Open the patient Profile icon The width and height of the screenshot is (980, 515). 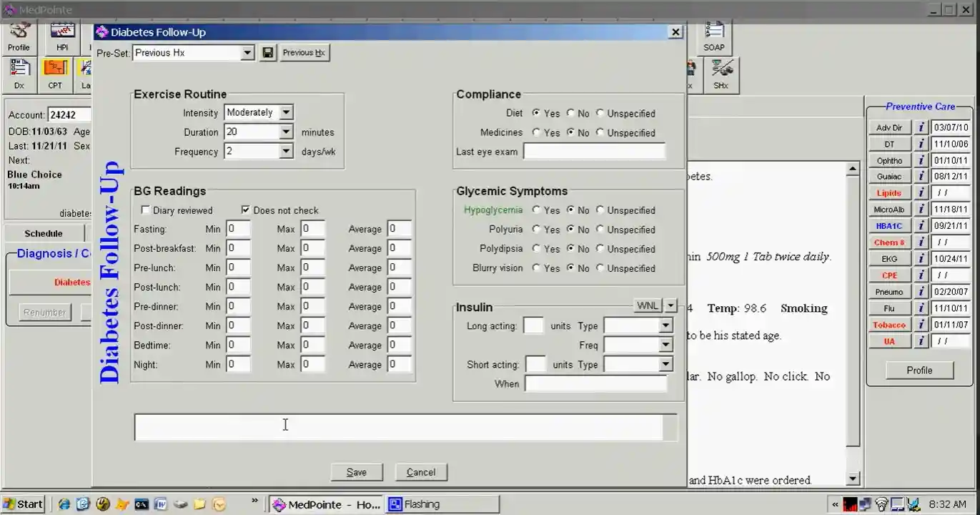pyautogui.click(x=19, y=32)
